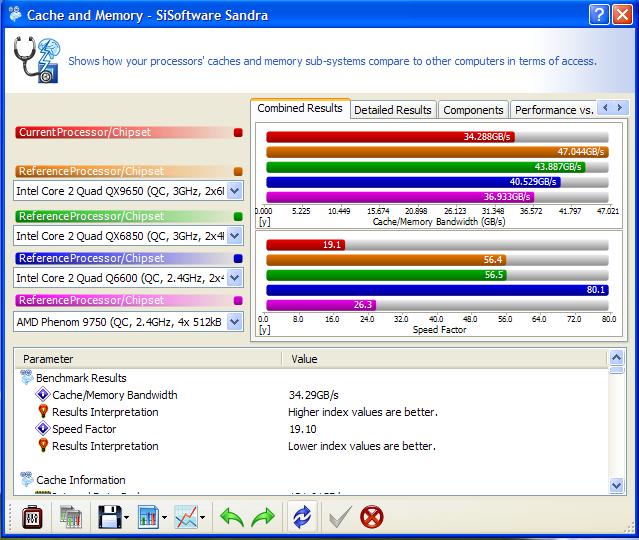Open the Intel Core 2 Quad QX9650 dropdown
This screenshot has width=639, height=540.
[x=235, y=191]
